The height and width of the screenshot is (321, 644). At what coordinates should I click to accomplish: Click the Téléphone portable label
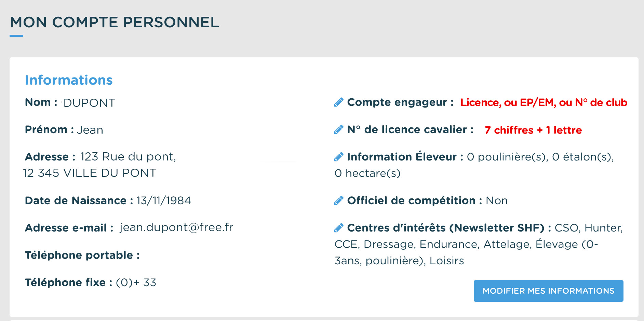click(x=82, y=255)
